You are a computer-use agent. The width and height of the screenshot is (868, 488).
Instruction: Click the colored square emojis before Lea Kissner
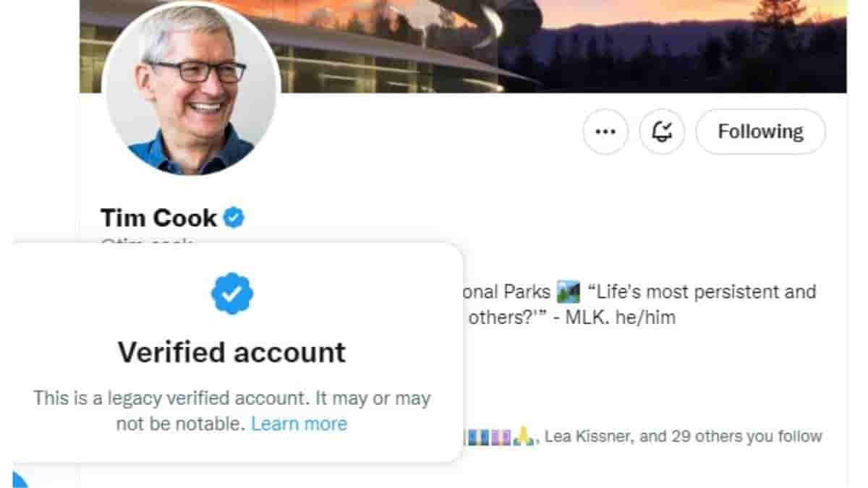click(490, 437)
